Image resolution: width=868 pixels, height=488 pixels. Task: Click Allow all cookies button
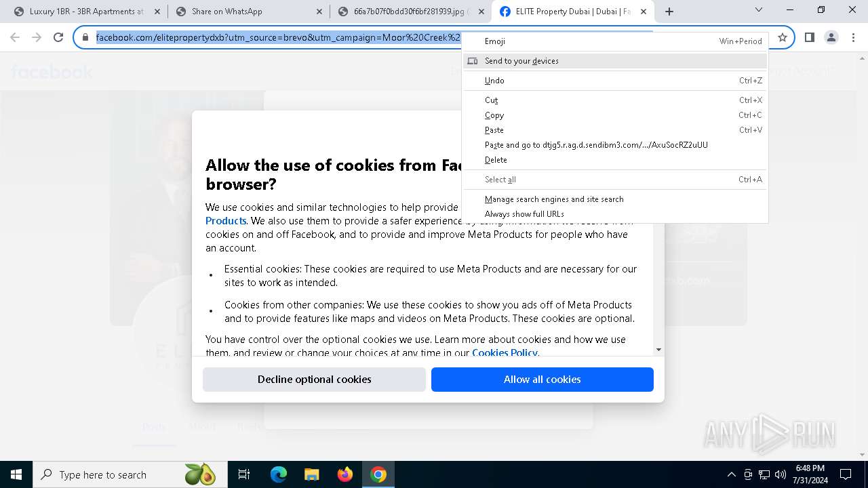pos(542,380)
